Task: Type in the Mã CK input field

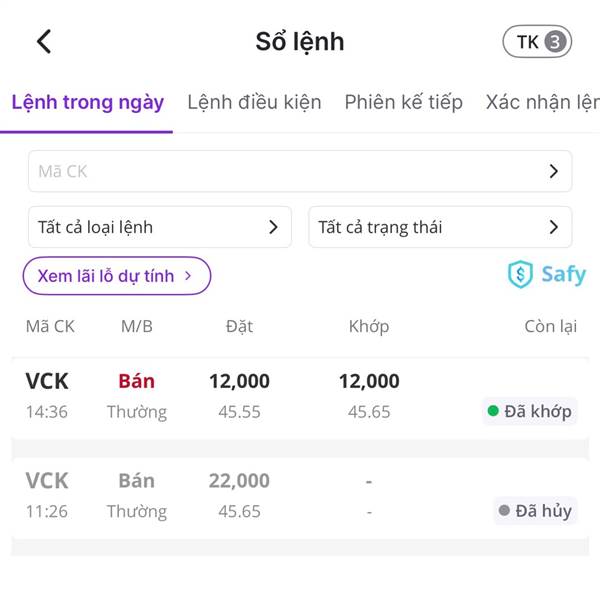Action: tap(280, 172)
